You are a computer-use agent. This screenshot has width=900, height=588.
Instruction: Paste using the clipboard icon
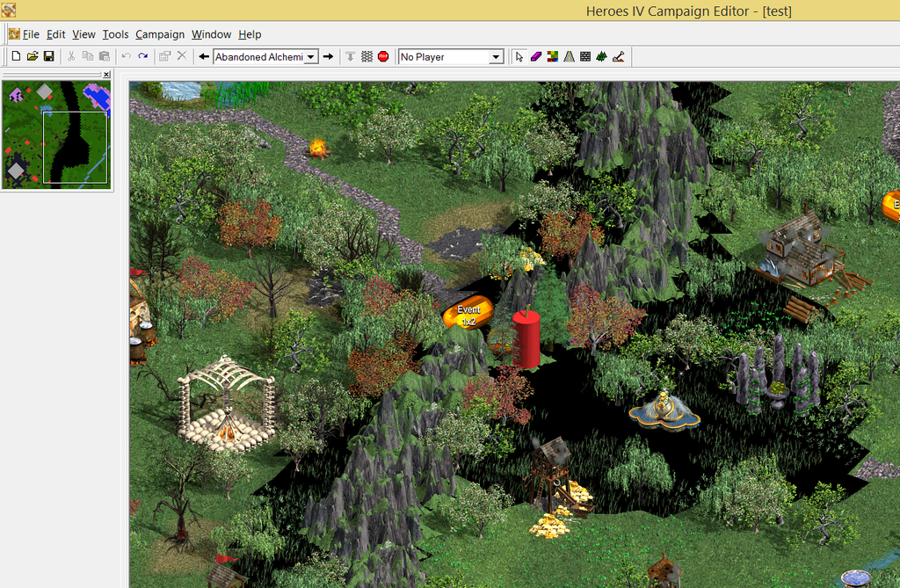pyautogui.click(x=105, y=56)
